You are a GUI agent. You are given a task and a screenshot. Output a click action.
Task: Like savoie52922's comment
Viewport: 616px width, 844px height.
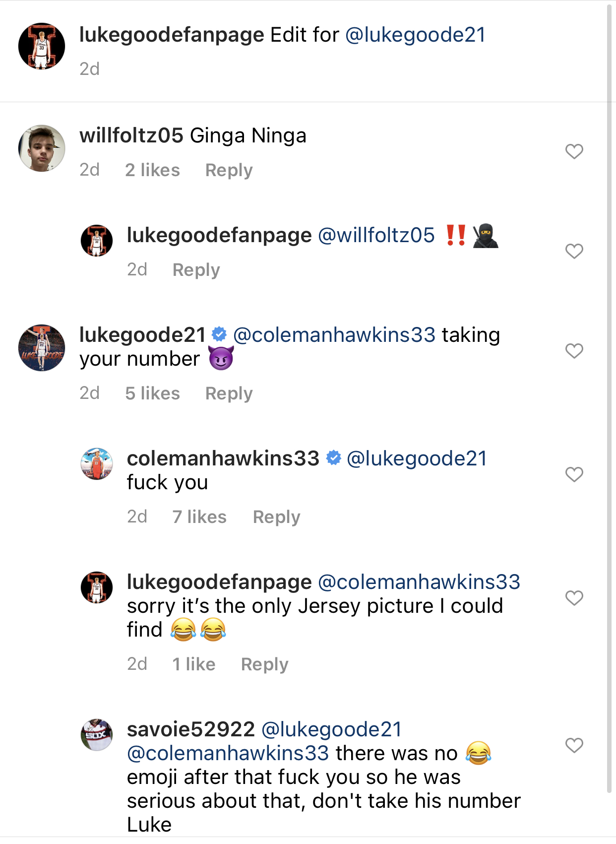tap(574, 745)
